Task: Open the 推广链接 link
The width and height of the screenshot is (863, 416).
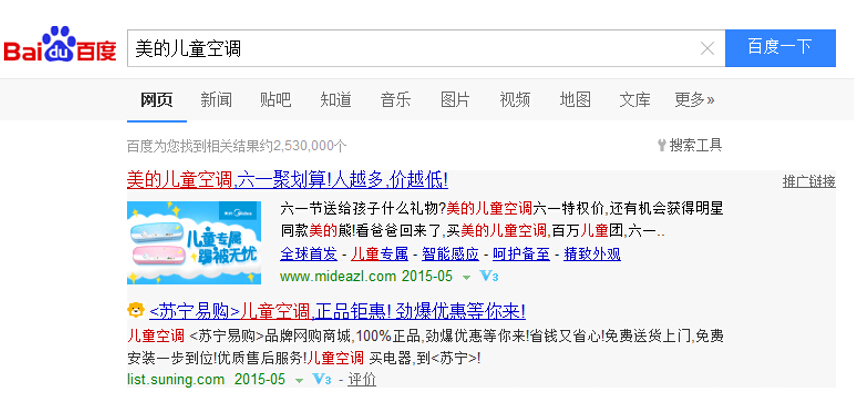Action: click(x=809, y=181)
